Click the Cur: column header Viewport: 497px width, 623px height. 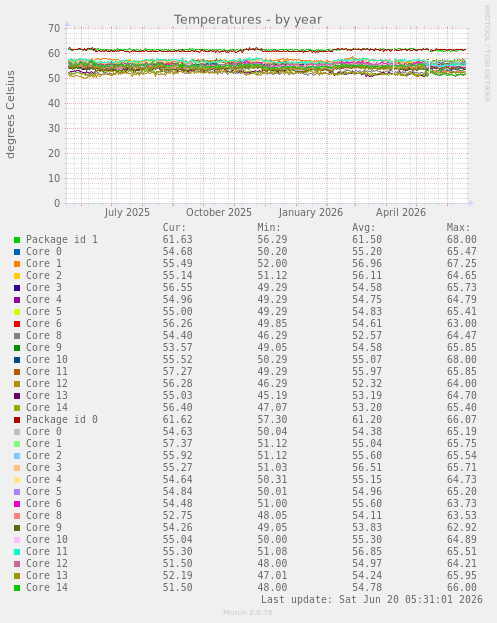pos(174,228)
